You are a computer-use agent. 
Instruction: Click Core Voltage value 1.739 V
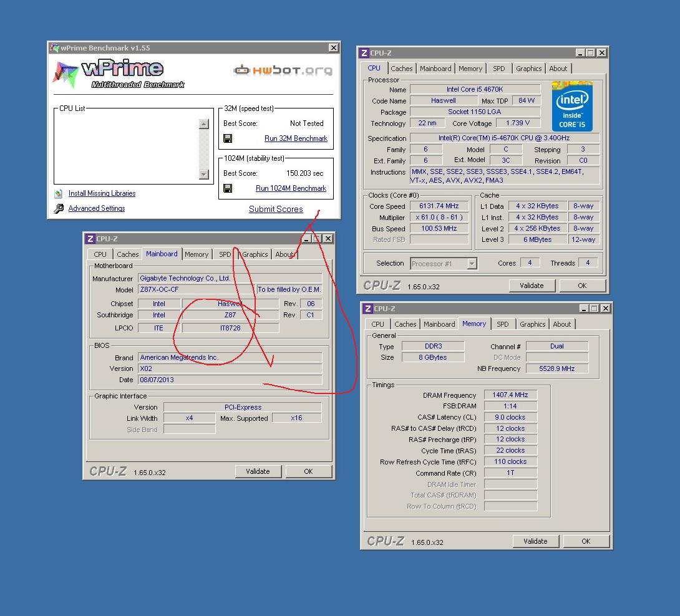(518, 123)
